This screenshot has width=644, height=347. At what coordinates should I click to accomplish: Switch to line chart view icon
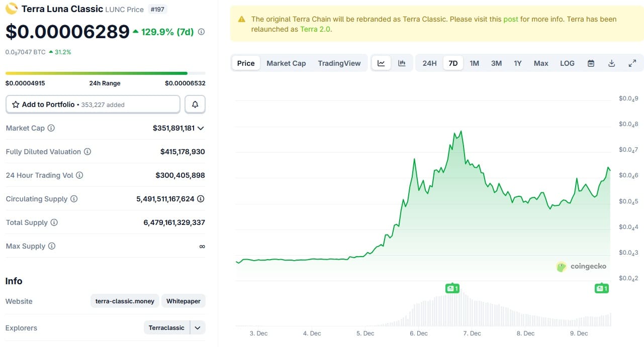381,63
